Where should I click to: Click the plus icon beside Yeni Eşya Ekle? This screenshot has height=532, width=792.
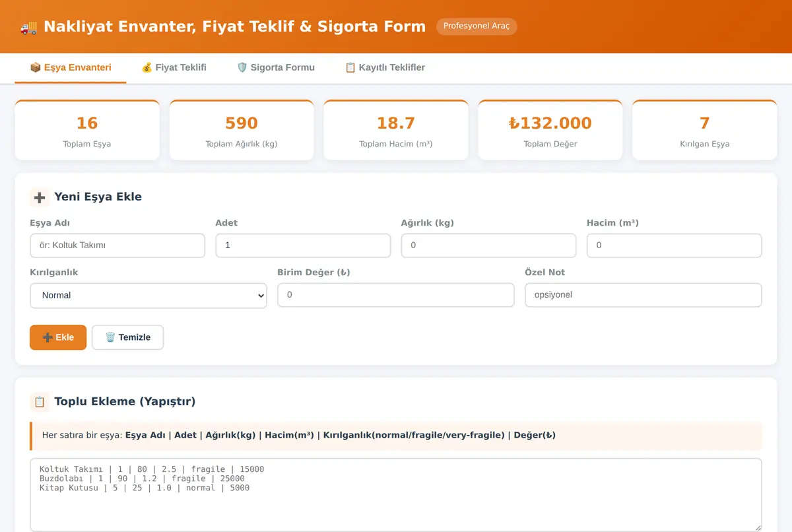pos(40,197)
